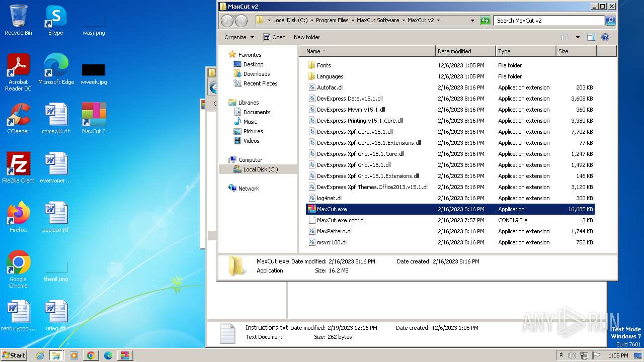644x362 pixels.
Task: Select comewill.rtf on the desktop
Action: (x=56, y=119)
